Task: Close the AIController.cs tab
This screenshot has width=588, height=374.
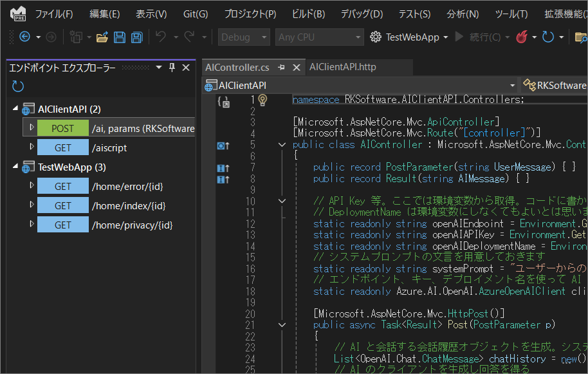Action: pyautogui.click(x=296, y=68)
